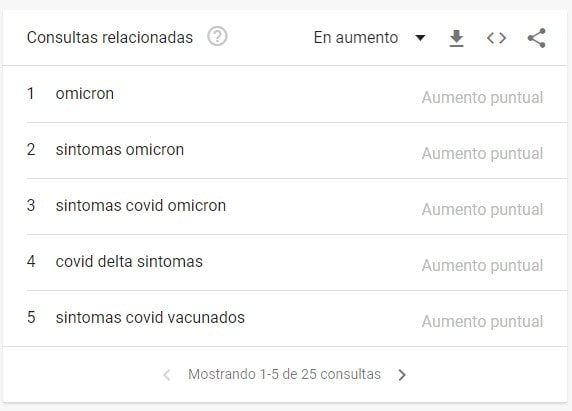572x411 pixels.
Task: Open covid delta sintomas query
Action: [x=129, y=261]
